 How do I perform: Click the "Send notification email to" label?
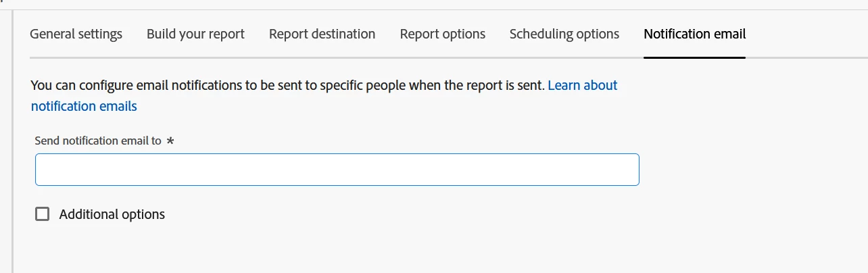[x=98, y=141]
